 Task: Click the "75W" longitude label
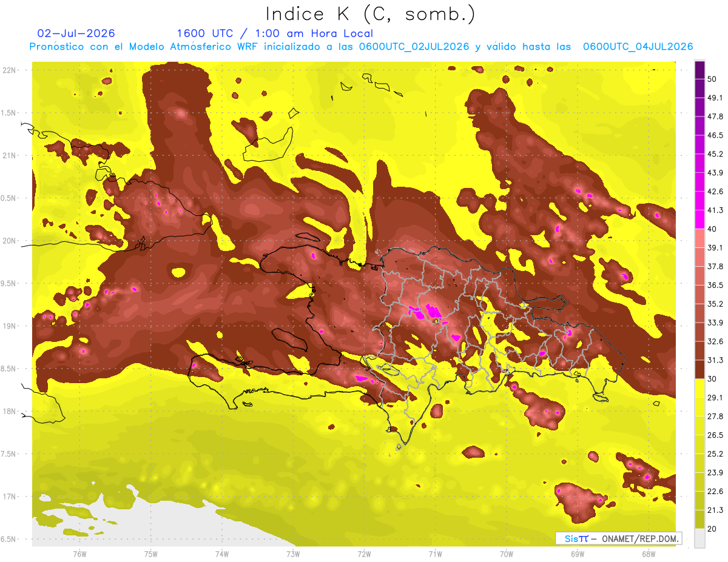pyautogui.click(x=151, y=554)
